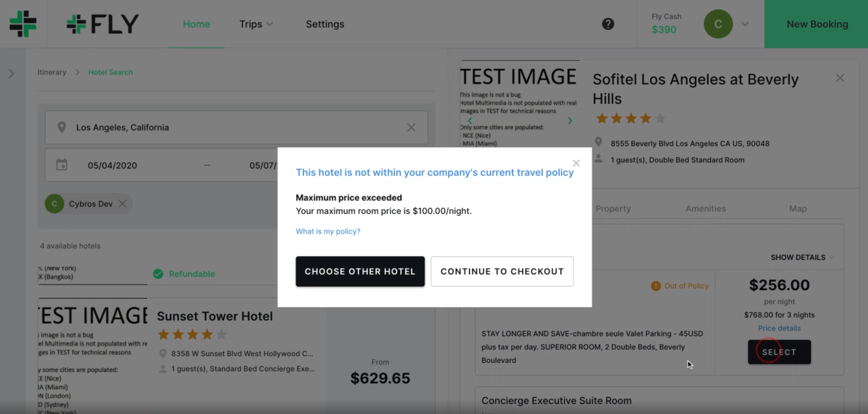
Task: Click the $256.00 per night price
Action: pos(779,285)
